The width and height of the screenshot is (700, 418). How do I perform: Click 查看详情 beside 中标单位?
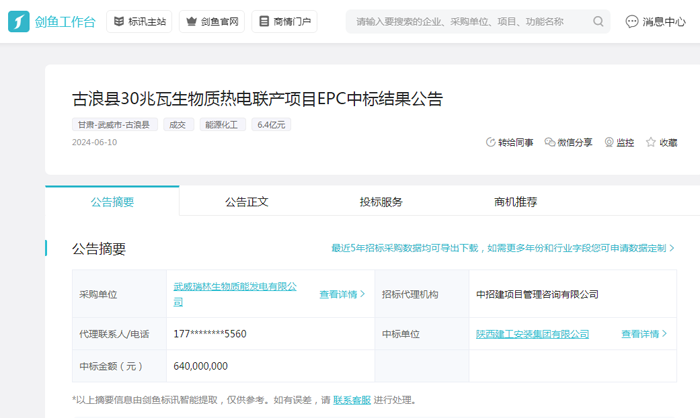tap(644, 334)
